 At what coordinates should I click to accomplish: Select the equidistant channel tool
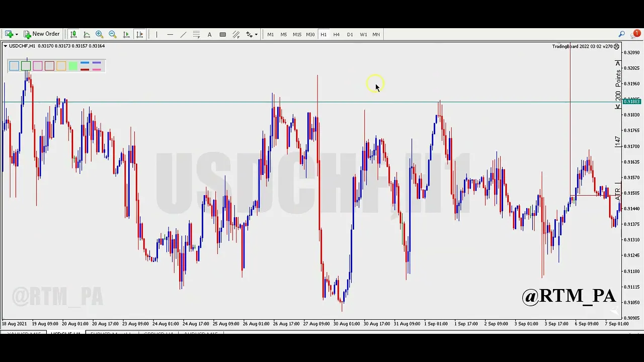coord(236,34)
